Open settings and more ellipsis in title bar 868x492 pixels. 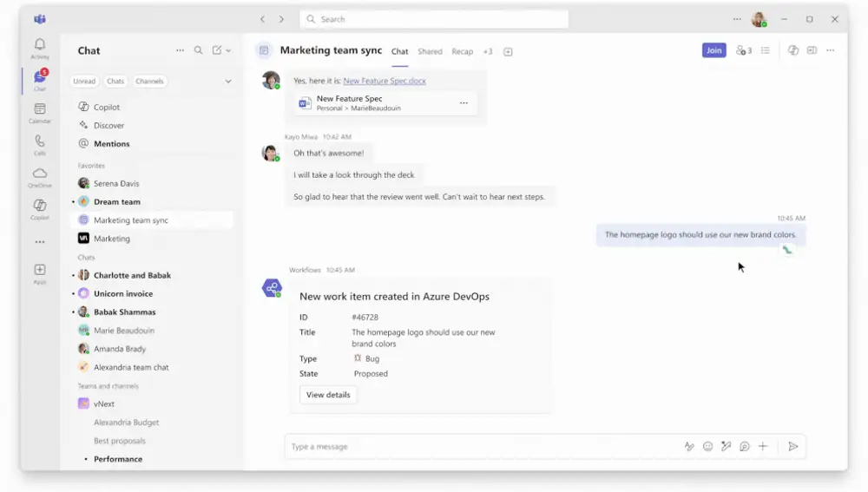click(737, 19)
